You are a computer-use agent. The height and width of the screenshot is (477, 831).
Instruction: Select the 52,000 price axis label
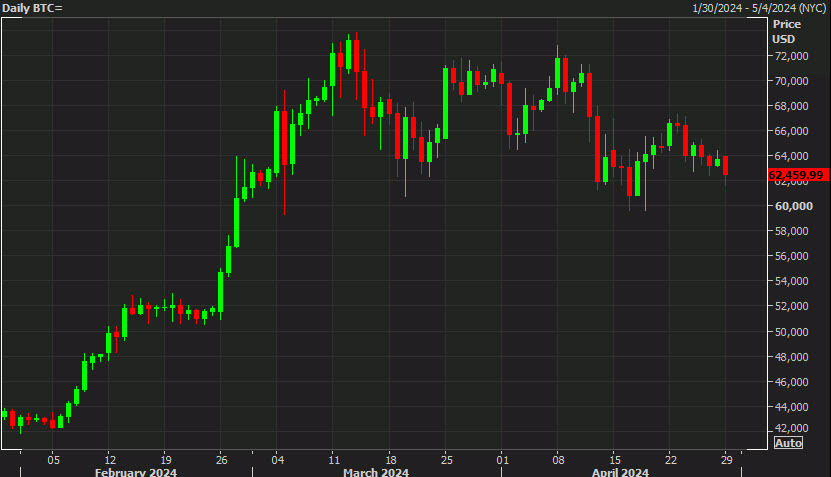pyautogui.click(x=791, y=306)
